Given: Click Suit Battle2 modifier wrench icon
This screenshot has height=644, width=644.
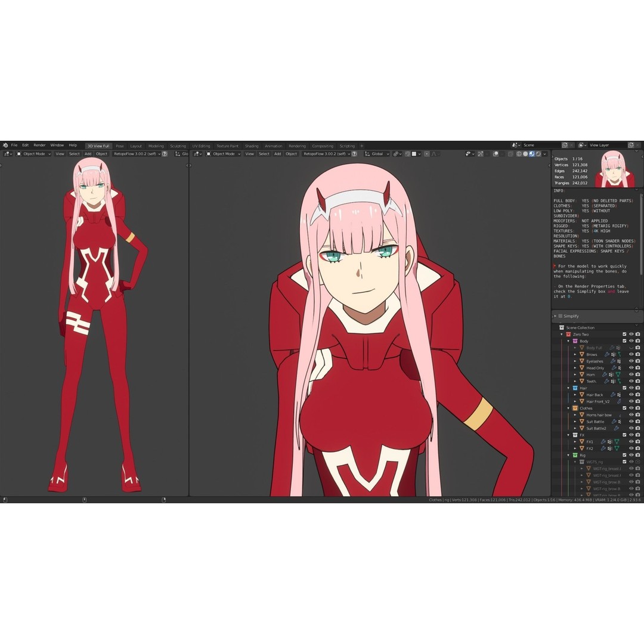Looking at the screenshot, I should [617, 428].
